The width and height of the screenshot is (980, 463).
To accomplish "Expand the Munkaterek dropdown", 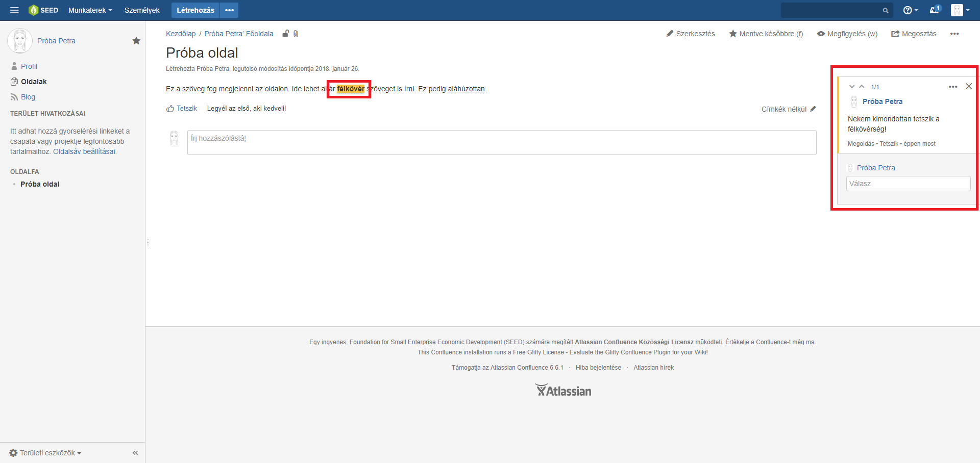I will coord(90,10).
